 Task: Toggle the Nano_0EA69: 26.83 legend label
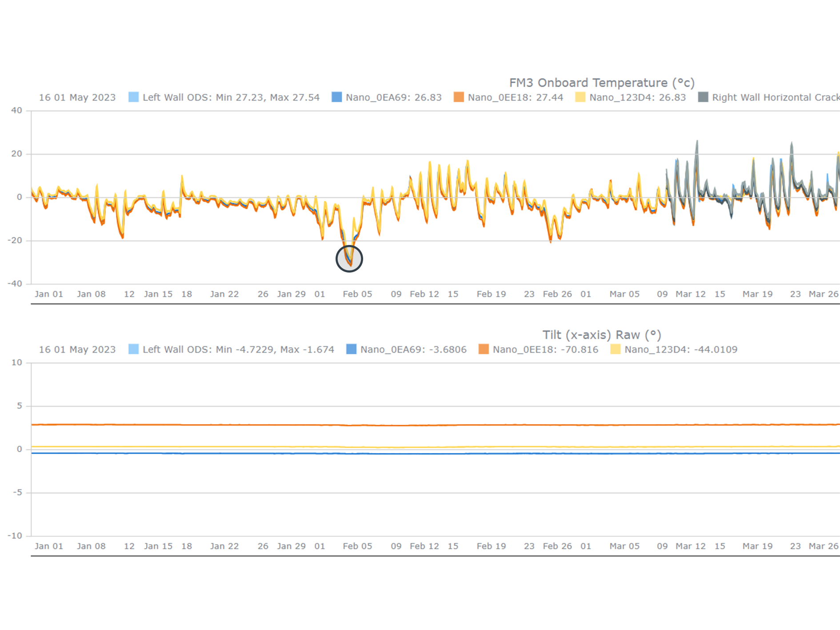(x=393, y=97)
